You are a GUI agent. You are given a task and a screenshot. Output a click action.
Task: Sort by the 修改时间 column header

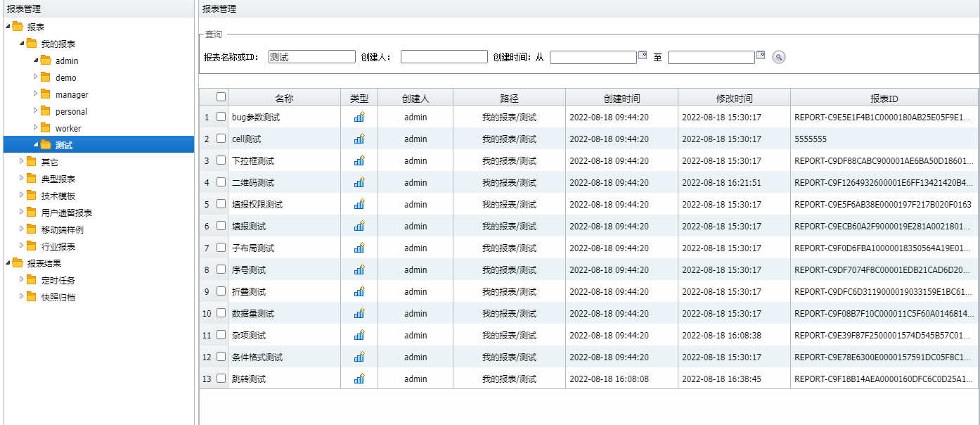tap(734, 99)
